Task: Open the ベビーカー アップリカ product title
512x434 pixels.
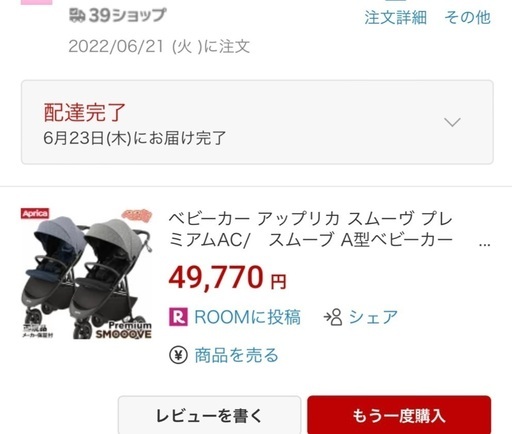Action: (310, 229)
